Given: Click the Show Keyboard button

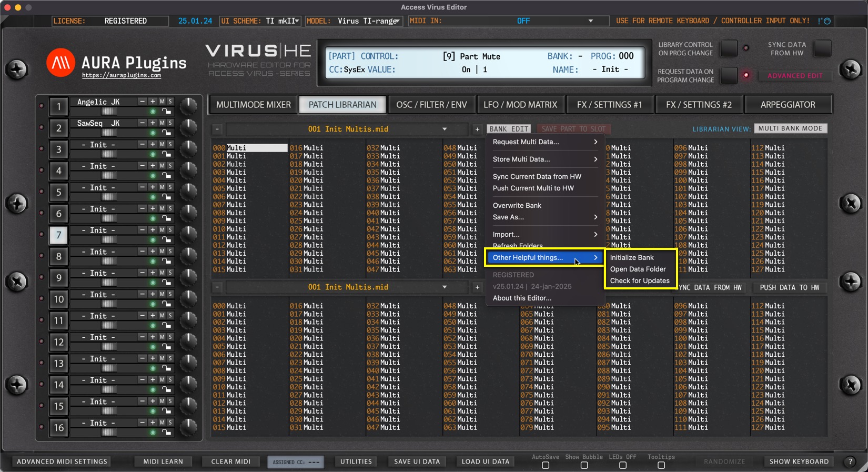Looking at the screenshot, I should coord(799,461).
